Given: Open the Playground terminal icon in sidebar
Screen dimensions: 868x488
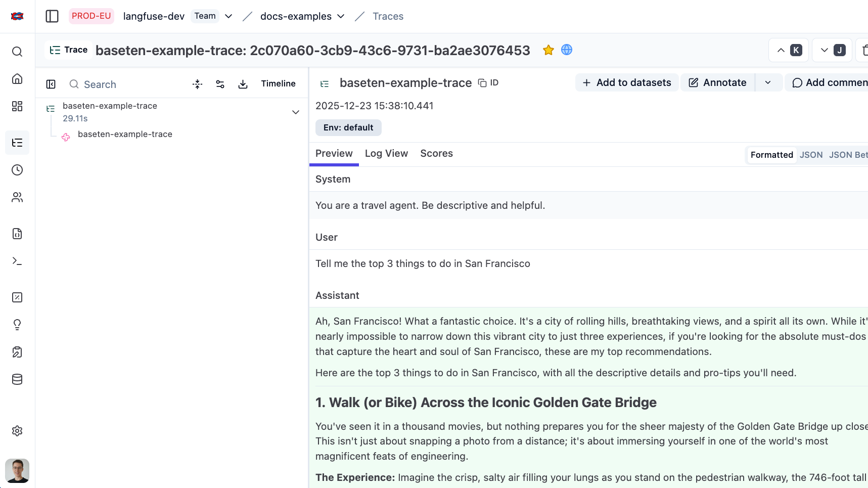Looking at the screenshot, I should click(x=17, y=261).
